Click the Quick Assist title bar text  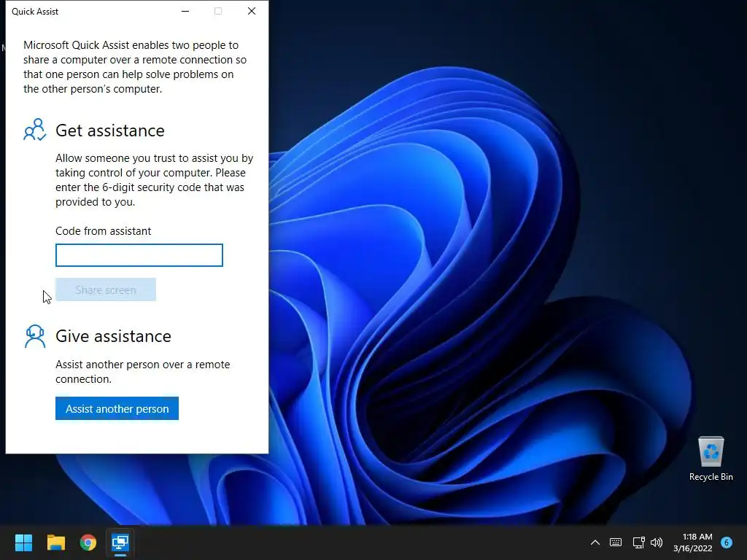click(35, 12)
